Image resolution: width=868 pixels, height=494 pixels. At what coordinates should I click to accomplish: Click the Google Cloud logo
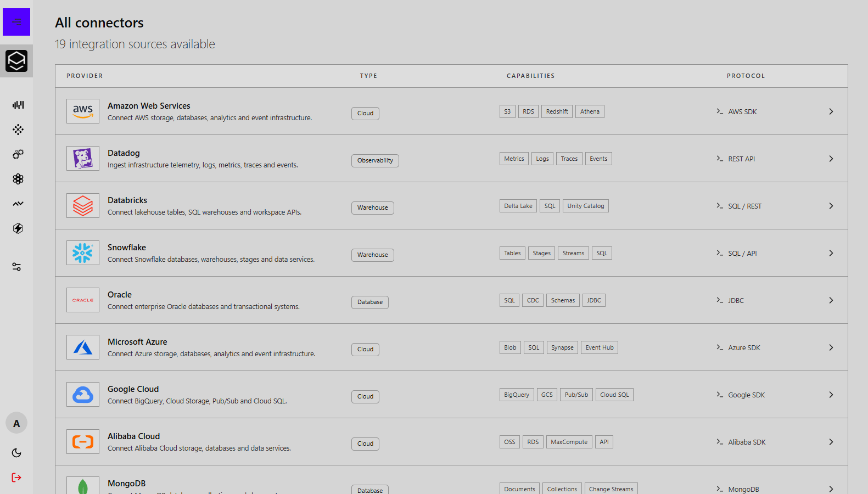coord(83,395)
